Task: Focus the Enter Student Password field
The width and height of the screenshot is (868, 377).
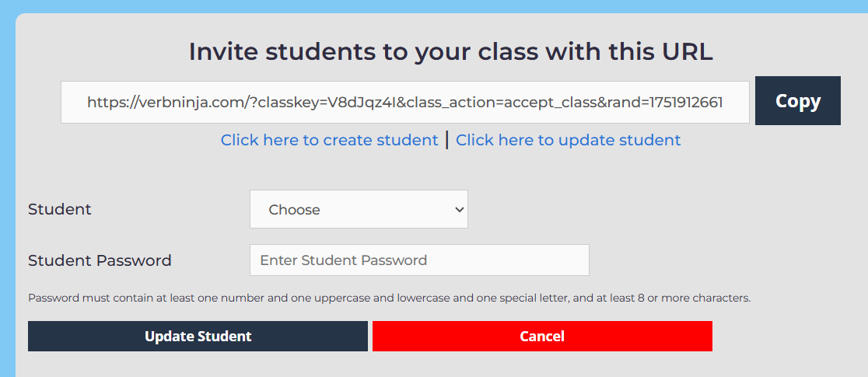Action: [x=418, y=260]
